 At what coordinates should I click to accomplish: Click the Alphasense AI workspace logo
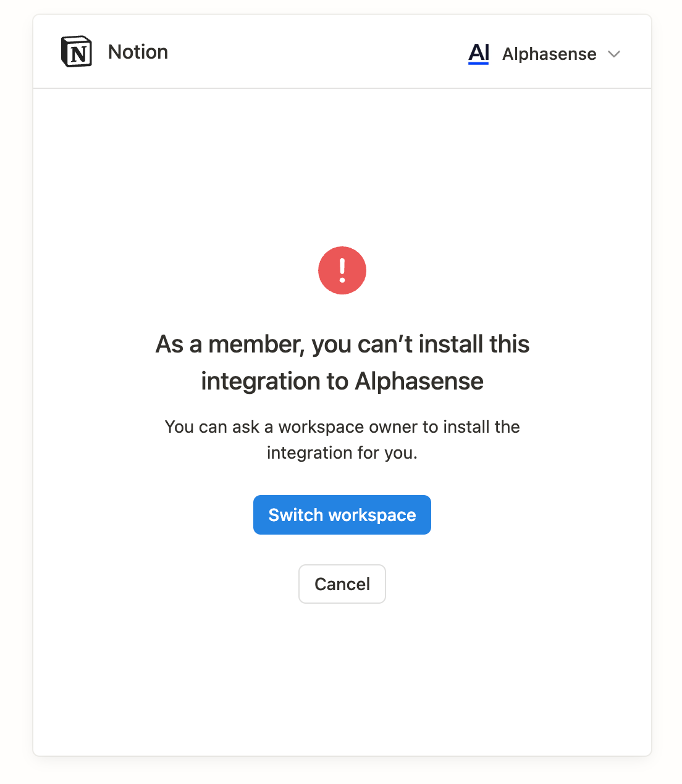(x=479, y=54)
